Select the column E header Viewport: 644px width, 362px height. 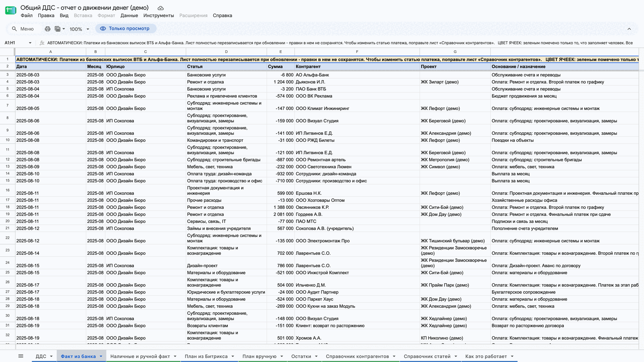coord(281,52)
